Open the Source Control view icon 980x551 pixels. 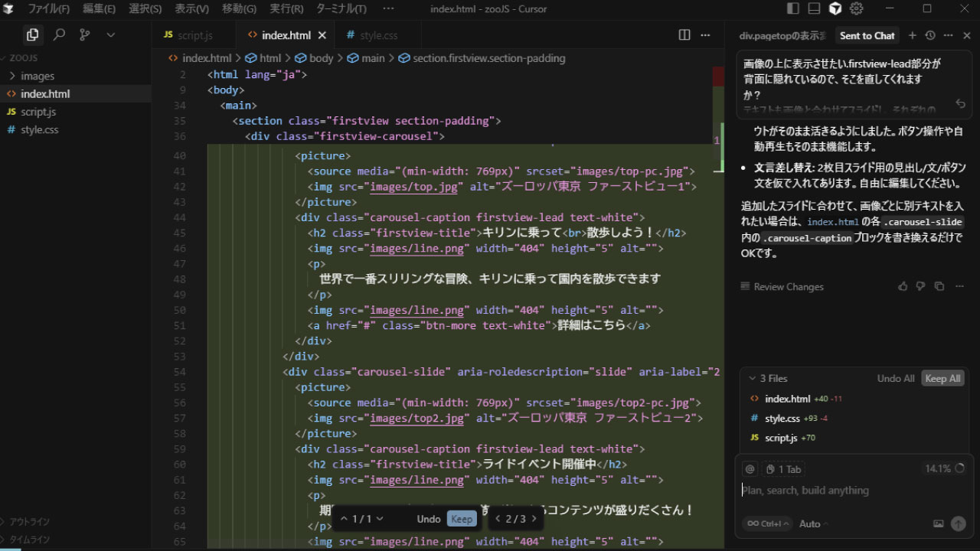click(84, 34)
